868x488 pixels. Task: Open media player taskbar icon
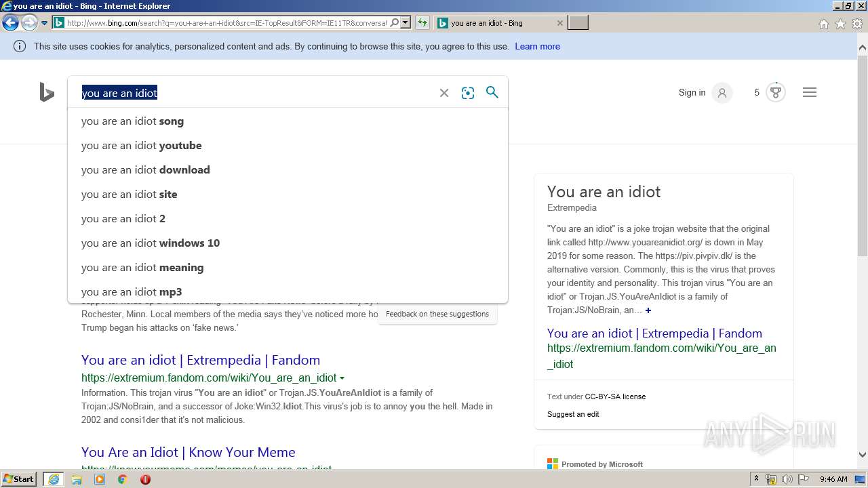tap(100, 479)
